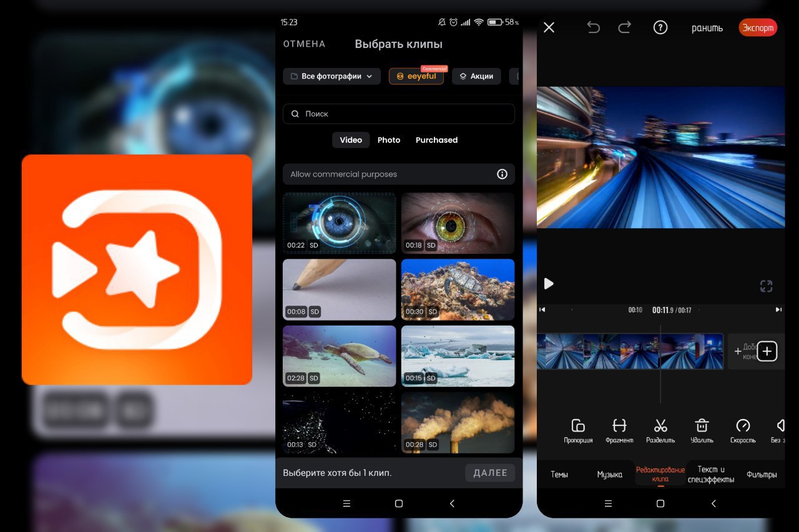Tap the timeline playhead marker
The width and height of the screenshot is (799, 532).
(662, 352)
